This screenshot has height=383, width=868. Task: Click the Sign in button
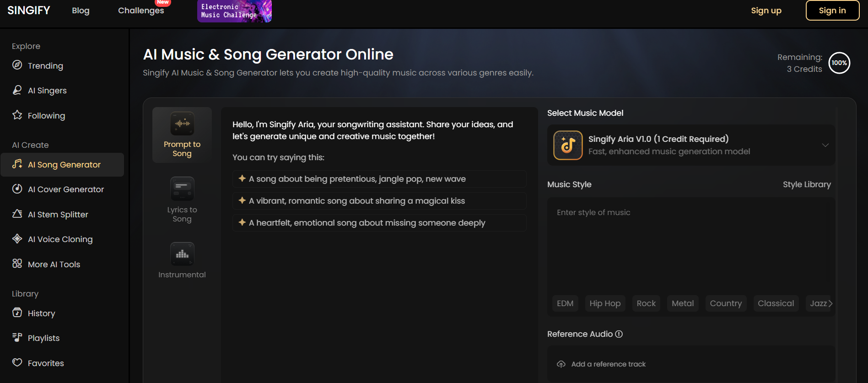tap(832, 11)
